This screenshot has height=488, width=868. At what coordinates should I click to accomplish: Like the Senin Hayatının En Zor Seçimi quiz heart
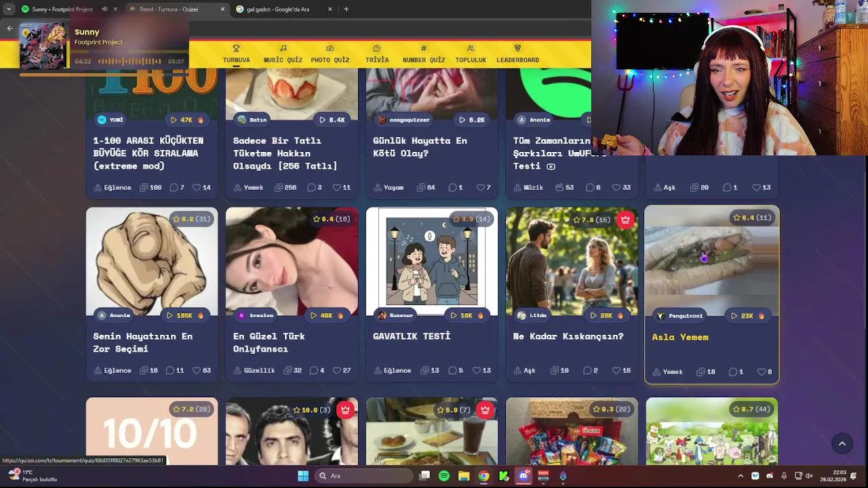(197, 370)
